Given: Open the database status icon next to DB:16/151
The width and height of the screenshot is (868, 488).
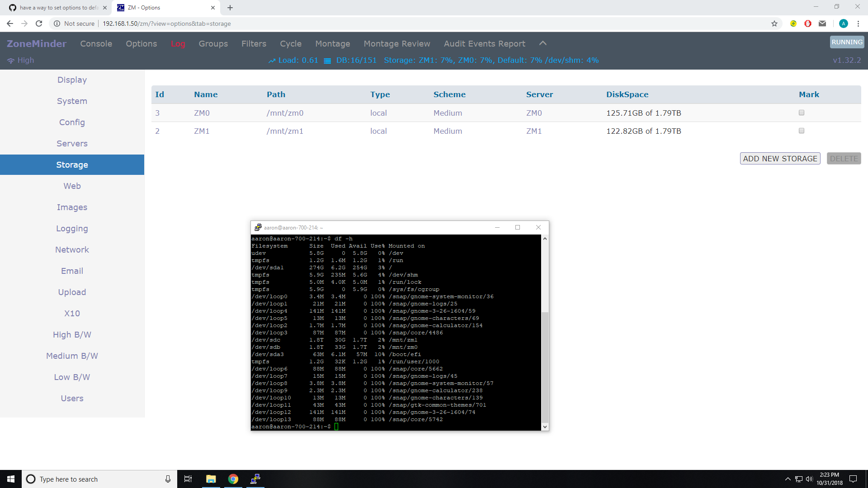Looking at the screenshot, I should point(327,60).
